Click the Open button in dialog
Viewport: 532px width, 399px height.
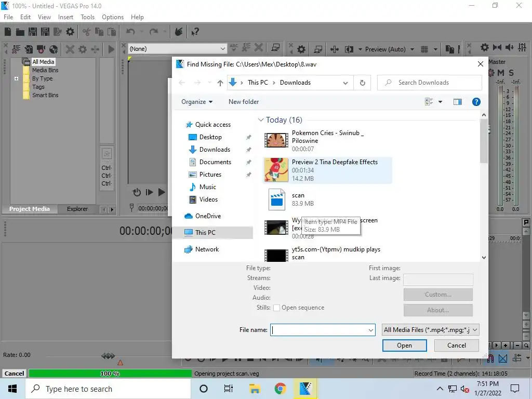point(404,345)
